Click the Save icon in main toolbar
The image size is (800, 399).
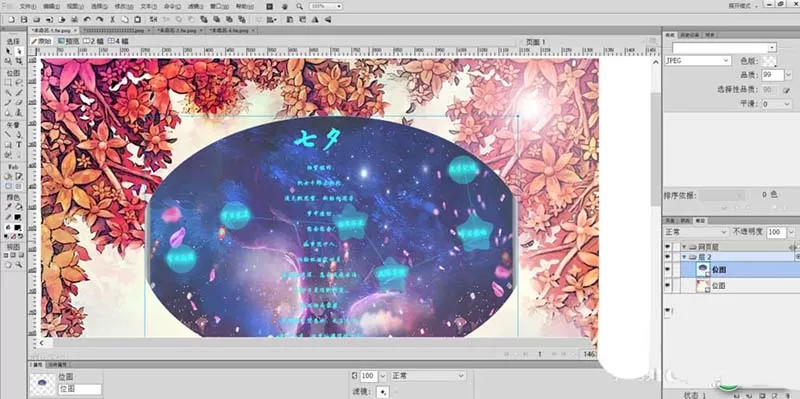coord(23,19)
